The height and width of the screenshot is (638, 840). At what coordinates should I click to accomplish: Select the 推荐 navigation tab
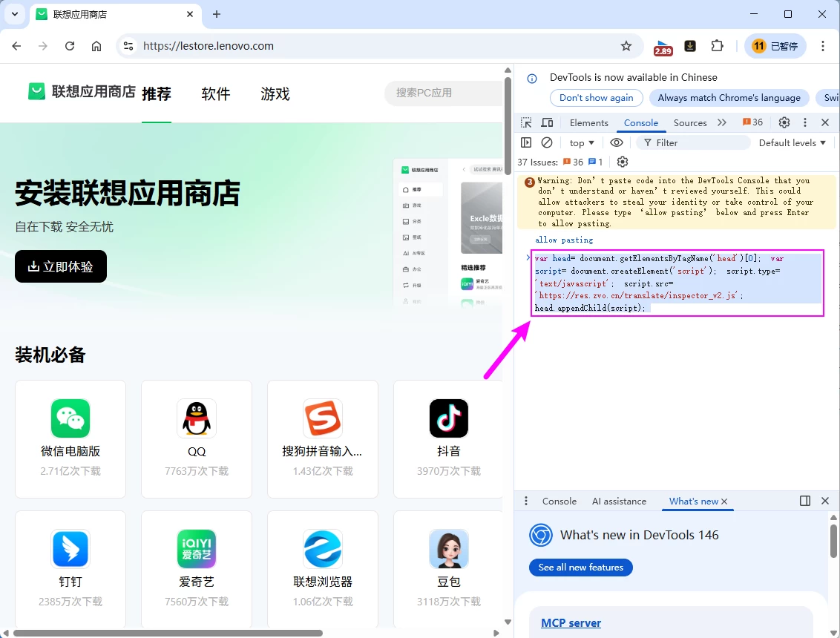tap(157, 93)
